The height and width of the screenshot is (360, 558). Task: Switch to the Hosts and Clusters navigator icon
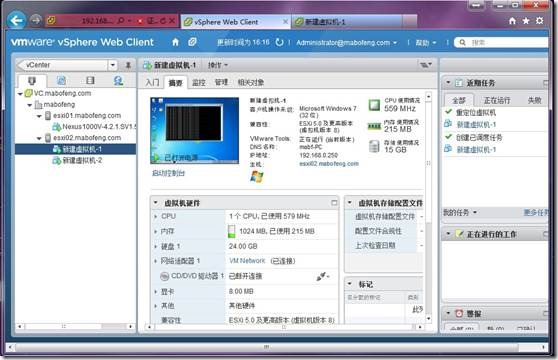(x=32, y=81)
